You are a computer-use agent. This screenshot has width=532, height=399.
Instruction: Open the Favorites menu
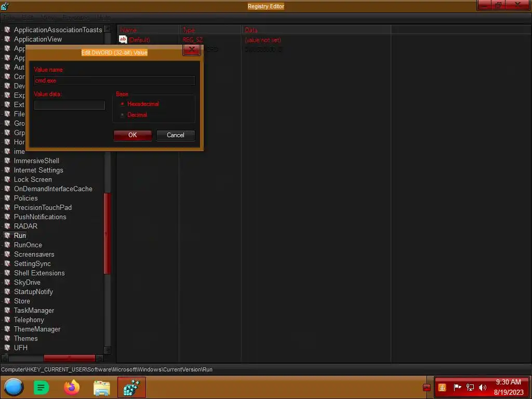(x=76, y=18)
